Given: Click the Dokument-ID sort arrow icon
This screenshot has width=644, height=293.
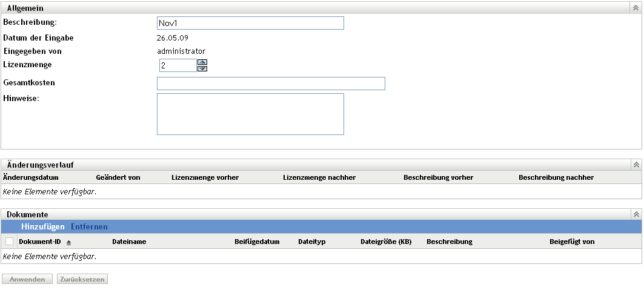Looking at the screenshot, I should 68,243.
